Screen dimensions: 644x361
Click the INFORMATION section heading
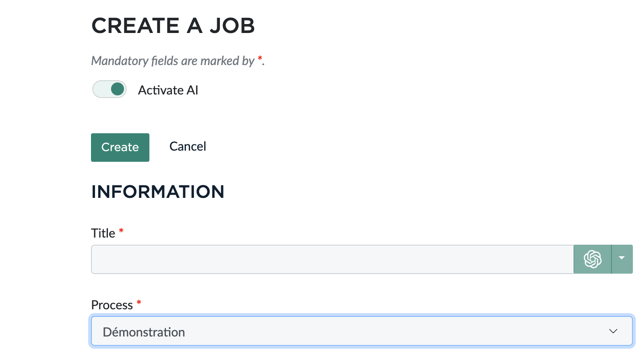click(158, 192)
